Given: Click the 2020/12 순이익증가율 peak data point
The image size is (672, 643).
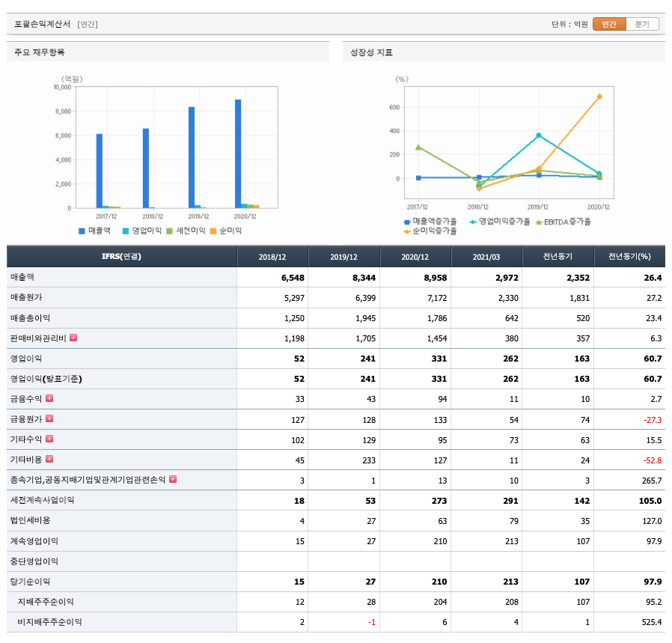Looking at the screenshot, I should (599, 97).
